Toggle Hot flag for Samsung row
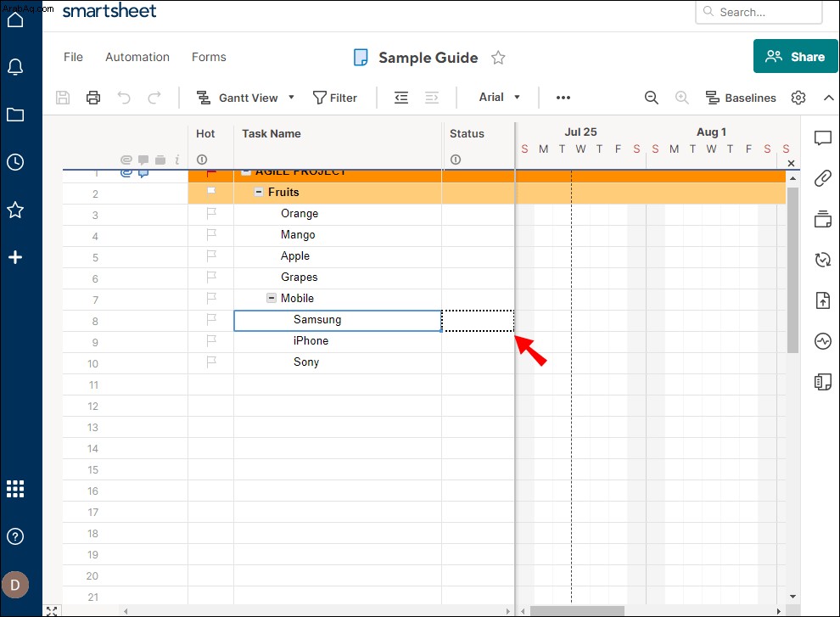 211,319
